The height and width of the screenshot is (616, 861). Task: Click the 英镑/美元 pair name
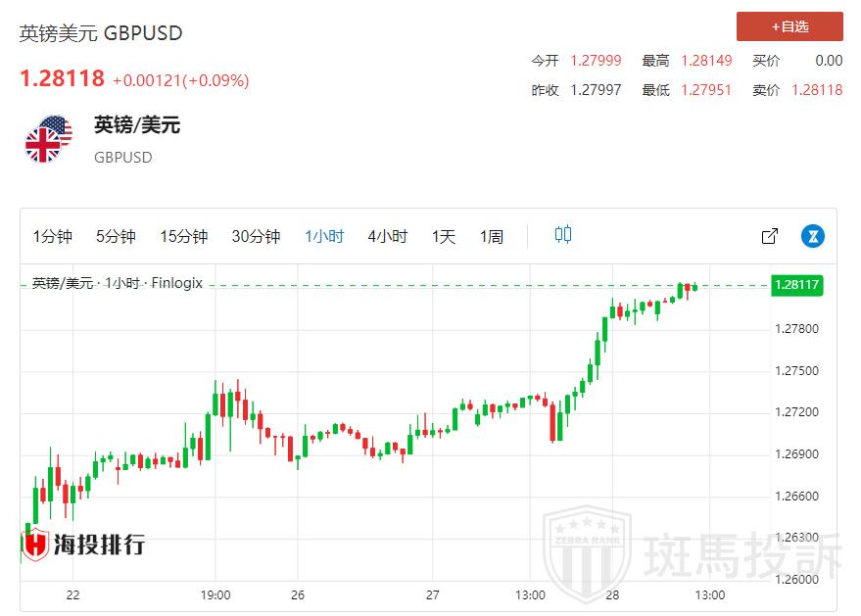click(137, 125)
